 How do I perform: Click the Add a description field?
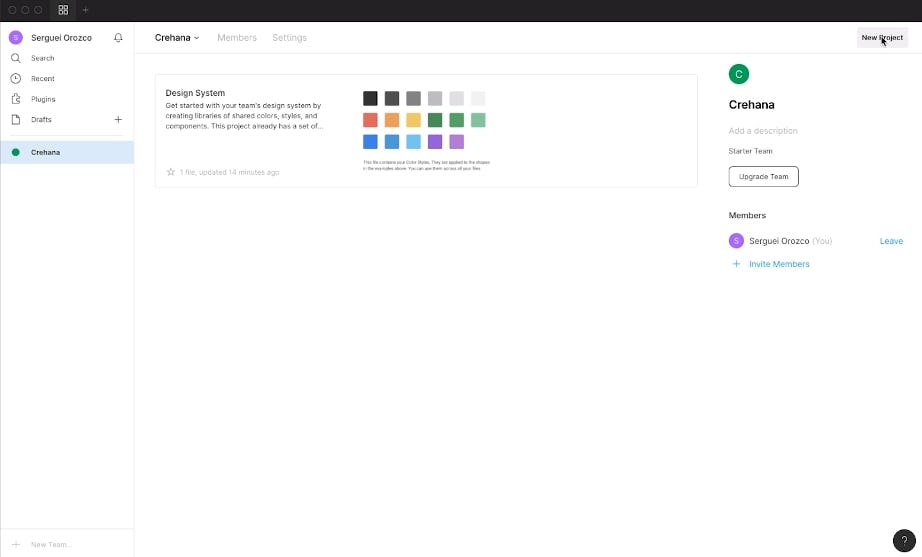[763, 131]
